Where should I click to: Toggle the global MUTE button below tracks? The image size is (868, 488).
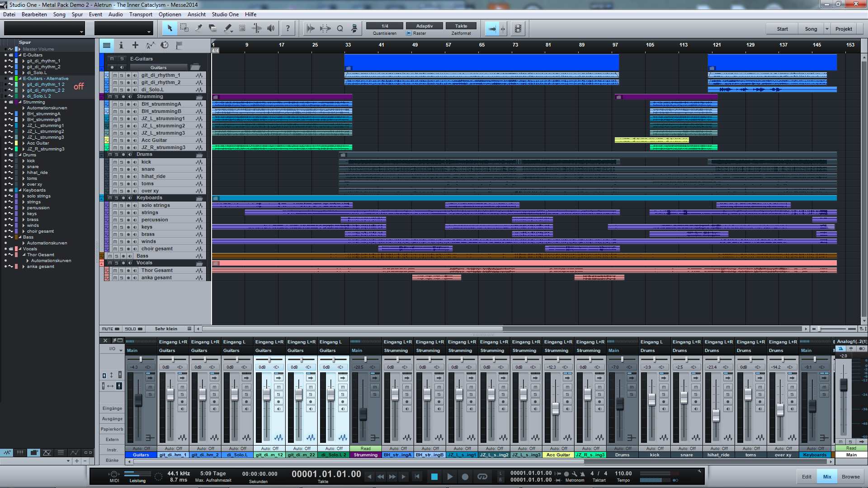(110, 328)
